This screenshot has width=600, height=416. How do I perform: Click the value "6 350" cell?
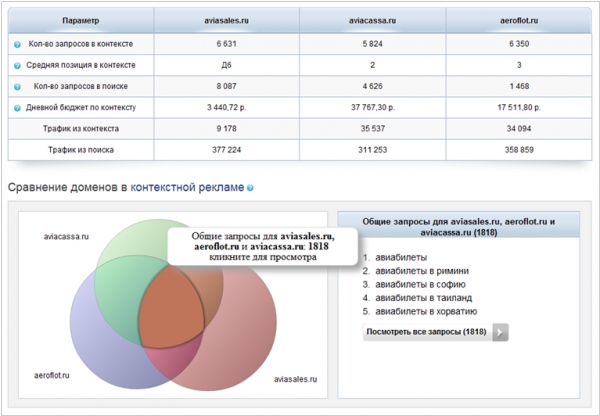tap(519, 44)
